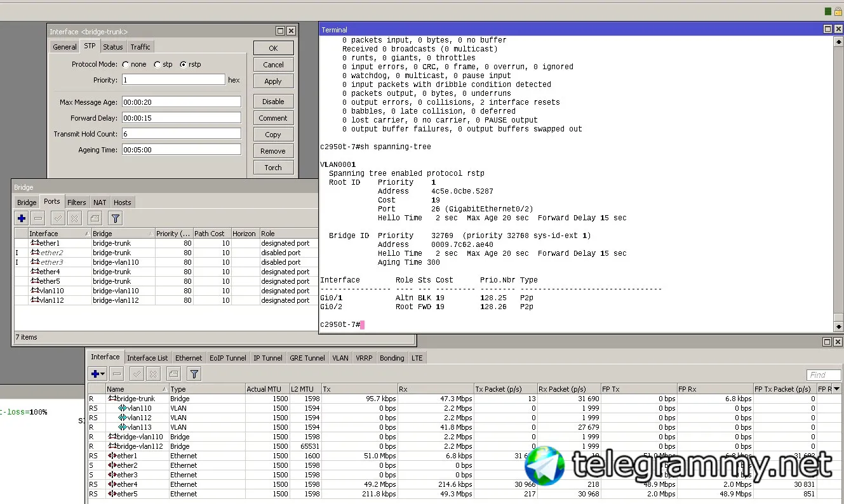This screenshot has height=504, width=844.
Task: Click Copy button in bridge-trunk dialog
Action: [273, 135]
